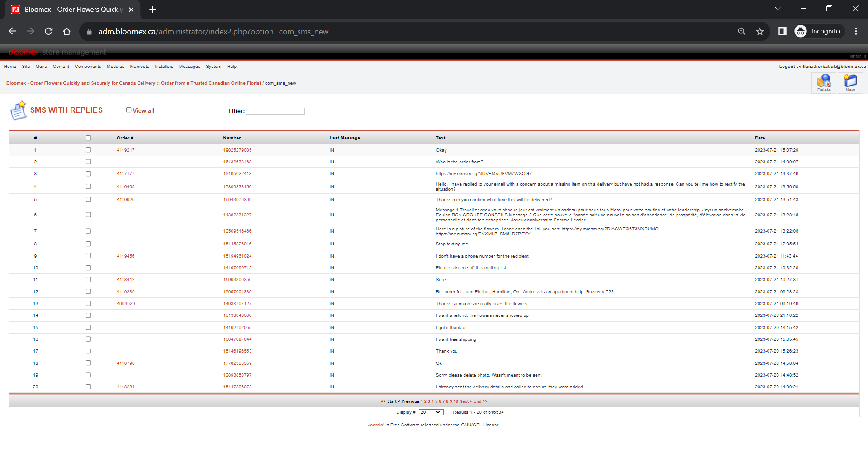Image resolution: width=868 pixels, height=449 pixels.
Task: Check the box for row 2 number 16132633468
Action: pos(89,162)
